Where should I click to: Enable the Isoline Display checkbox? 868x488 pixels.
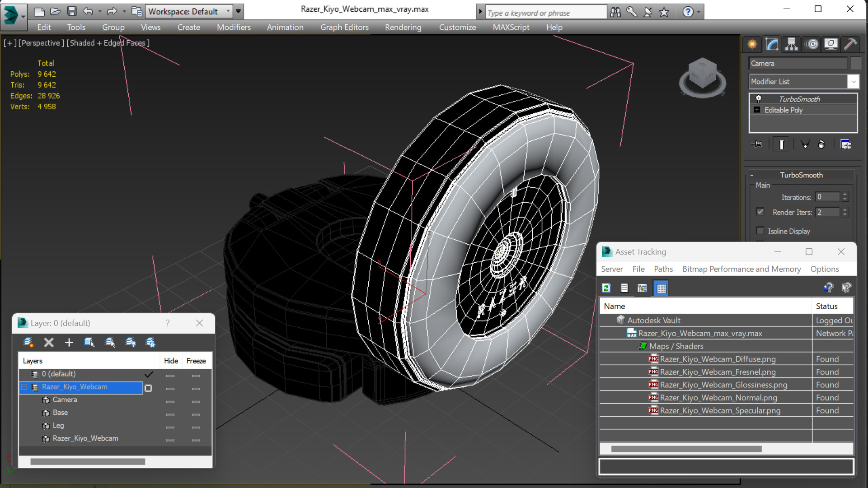[760, 231]
